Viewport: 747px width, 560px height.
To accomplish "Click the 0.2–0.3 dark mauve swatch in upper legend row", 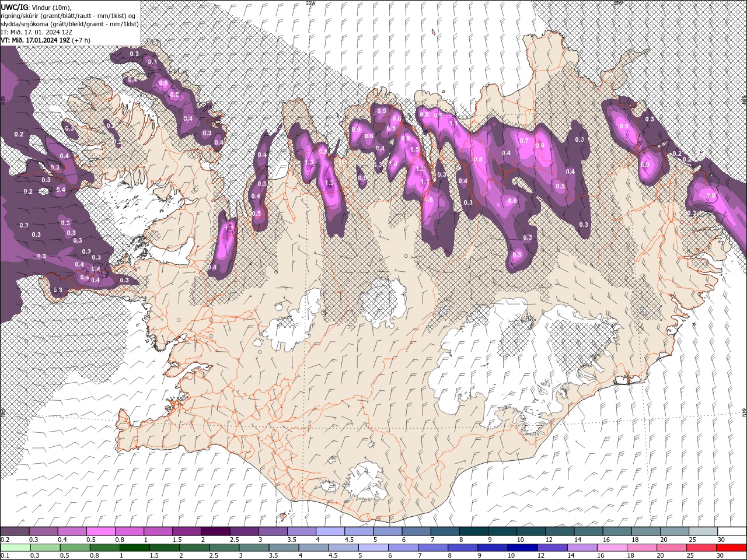I will (x=15, y=531).
